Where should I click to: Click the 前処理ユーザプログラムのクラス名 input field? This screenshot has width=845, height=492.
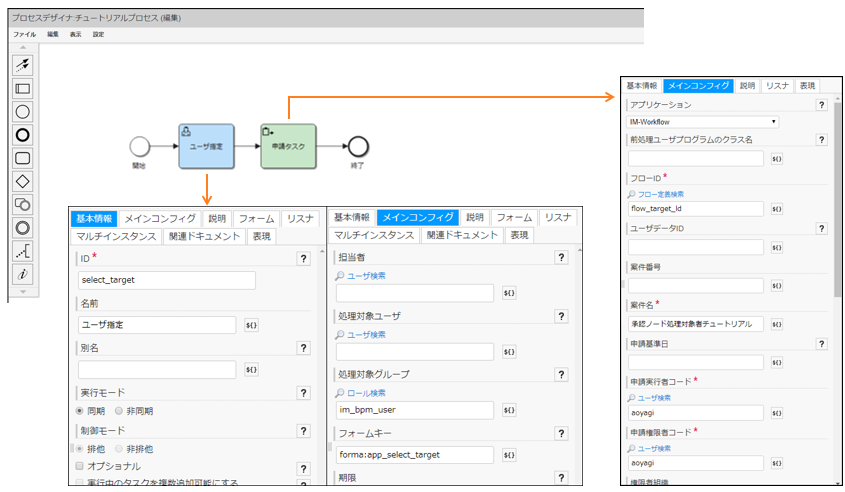[x=696, y=159]
